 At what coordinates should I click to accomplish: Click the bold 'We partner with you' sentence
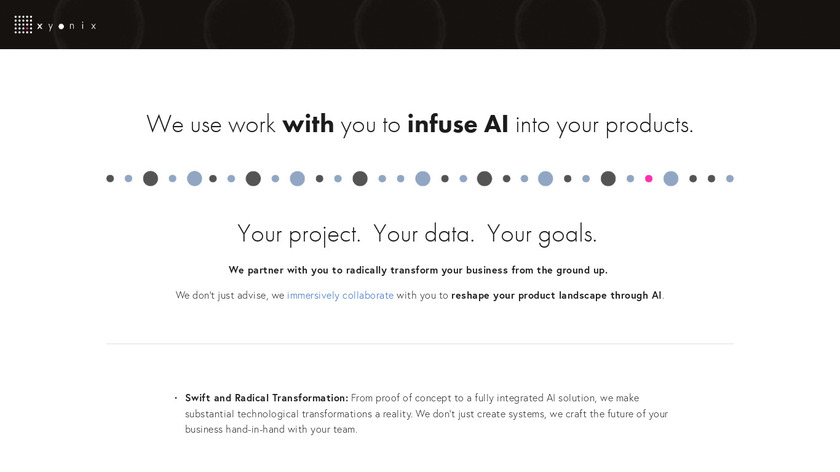tap(418, 270)
